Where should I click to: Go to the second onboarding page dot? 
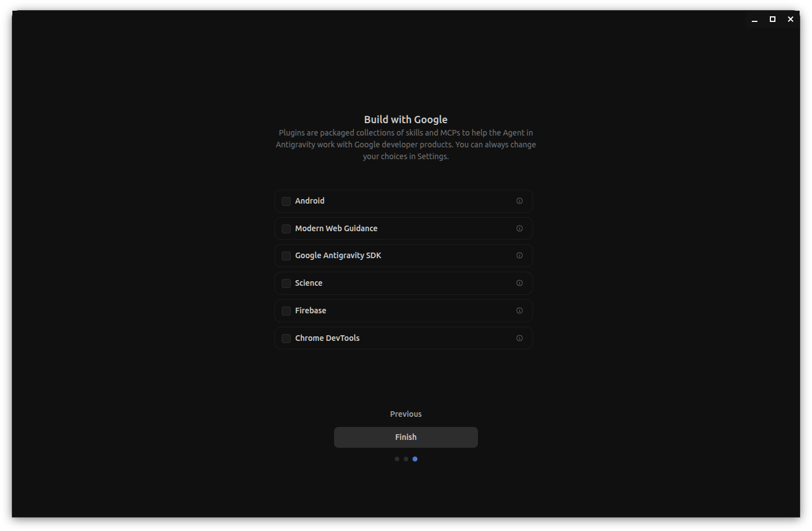click(406, 459)
